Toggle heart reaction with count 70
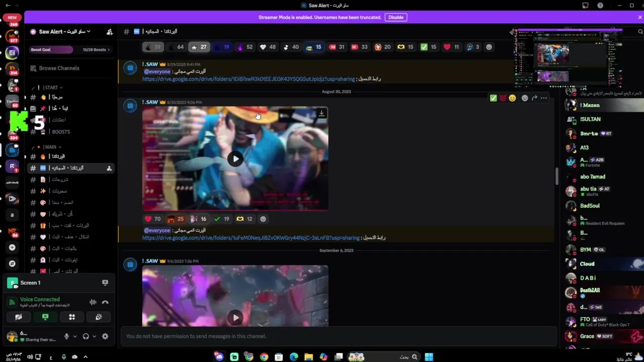The image size is (644, 362). click(x=152, y=219)
